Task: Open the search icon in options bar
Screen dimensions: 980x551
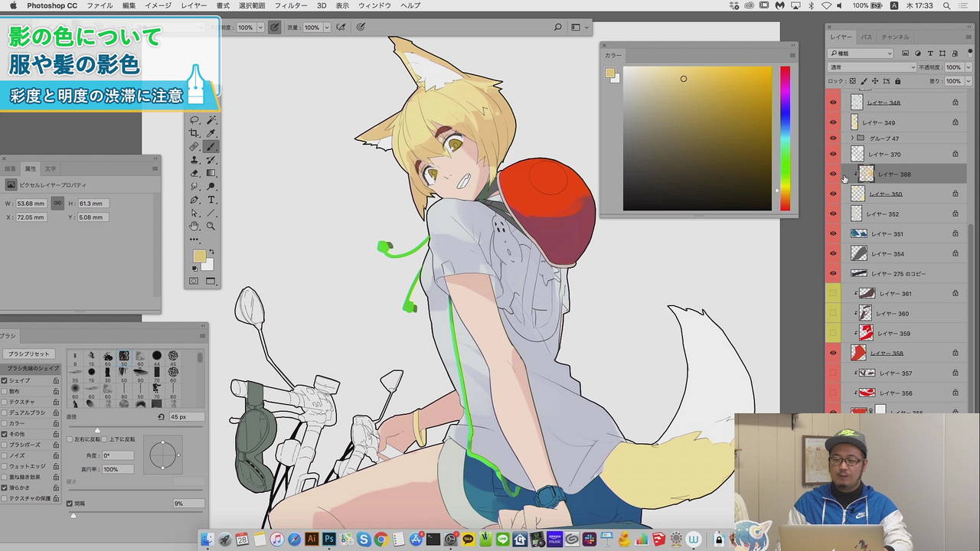Action: pos(557,28)
